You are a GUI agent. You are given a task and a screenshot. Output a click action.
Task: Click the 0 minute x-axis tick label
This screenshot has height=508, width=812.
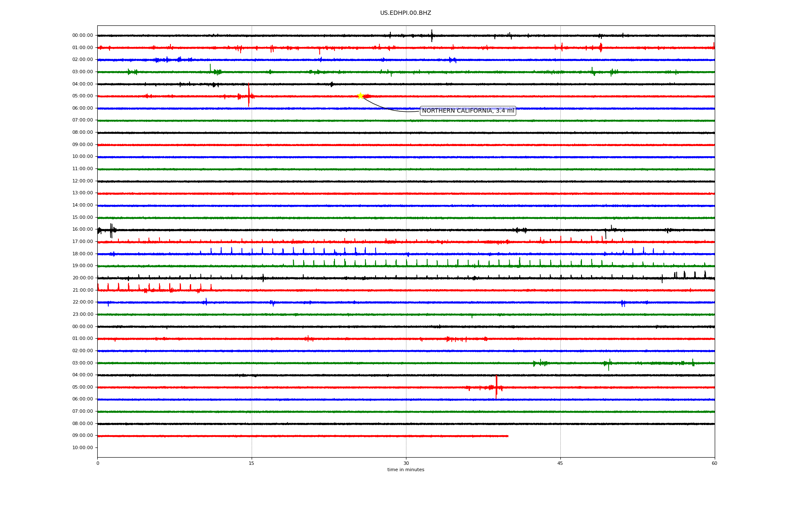98,464
